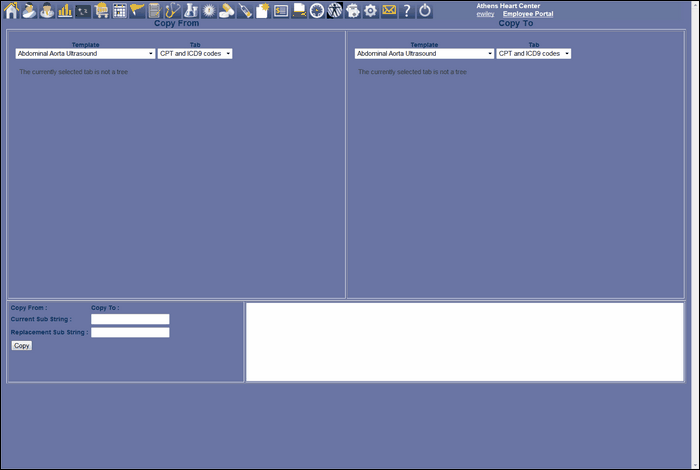The height and width of the screenshot is (470, 700).
Task: Open the pills medication icon
Action: point(227,10)
